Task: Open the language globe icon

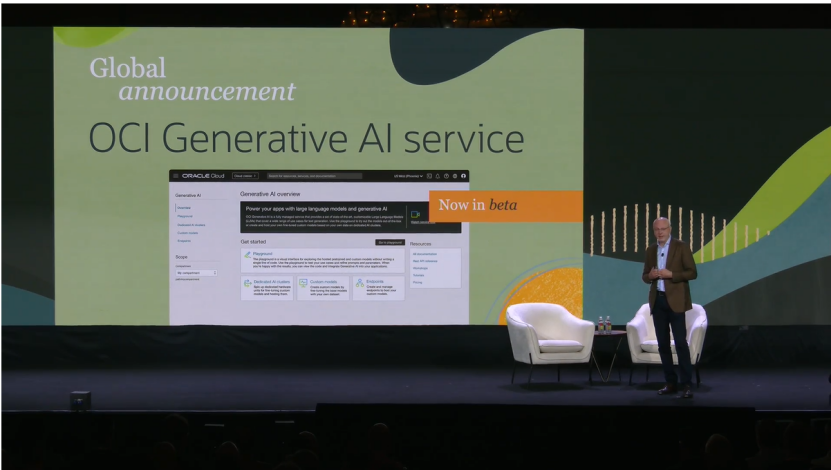Action: (x=455, y=176)
